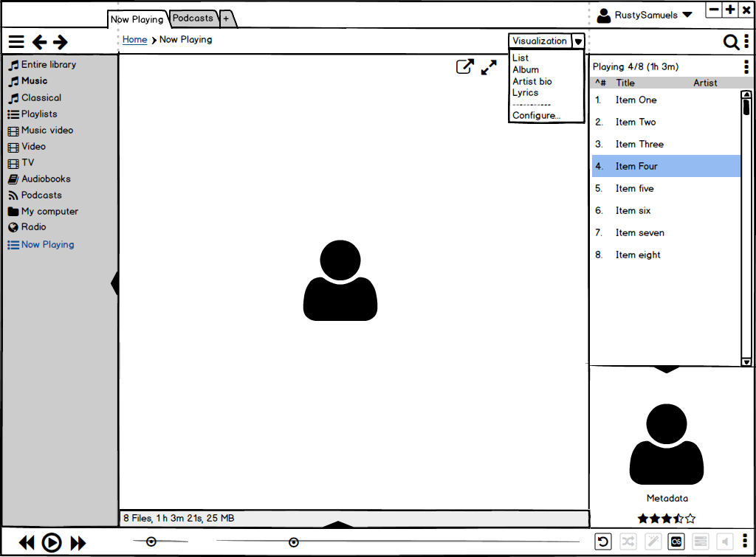Click the short volume slider handle

tap(151, 542)
